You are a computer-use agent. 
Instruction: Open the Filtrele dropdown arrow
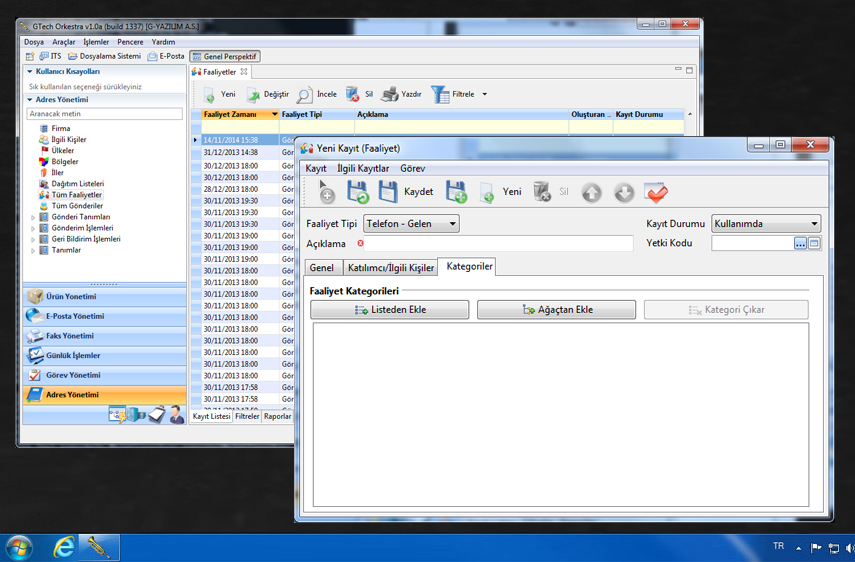485,95
